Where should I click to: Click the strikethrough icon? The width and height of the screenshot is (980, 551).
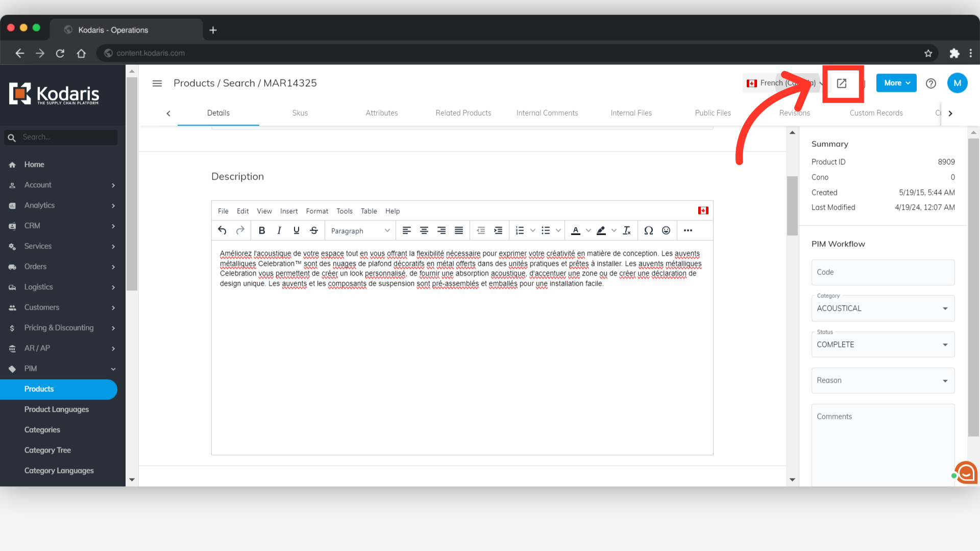(x=314, y=231)
